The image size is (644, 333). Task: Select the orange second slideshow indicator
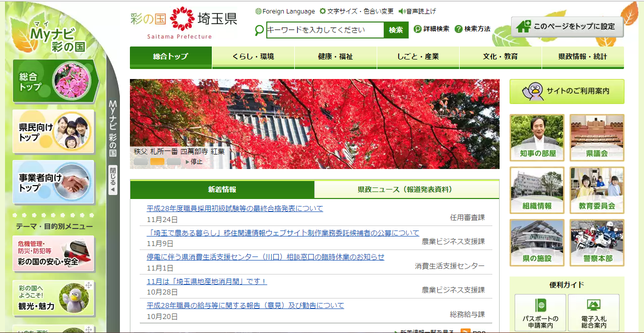[x=157, y=161]
